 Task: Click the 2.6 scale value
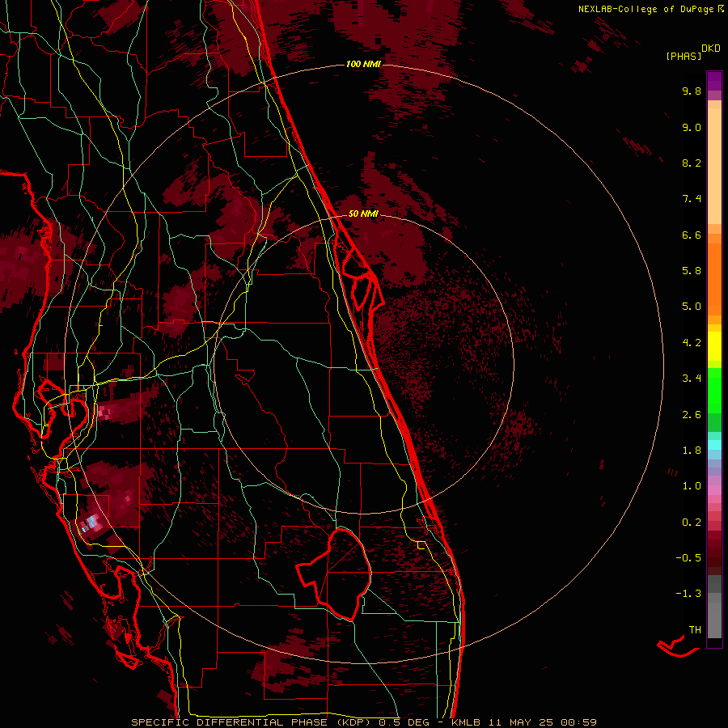[692, 415]
